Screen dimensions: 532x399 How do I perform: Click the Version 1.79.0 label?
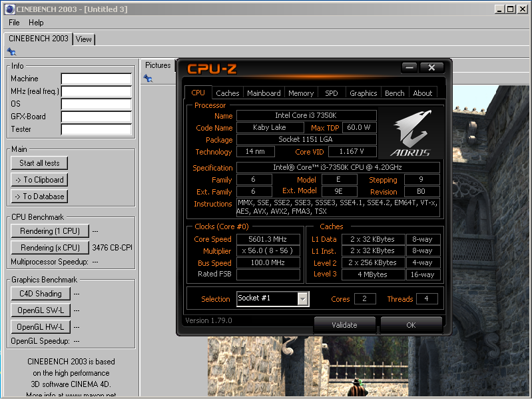(x=208, y=320)
